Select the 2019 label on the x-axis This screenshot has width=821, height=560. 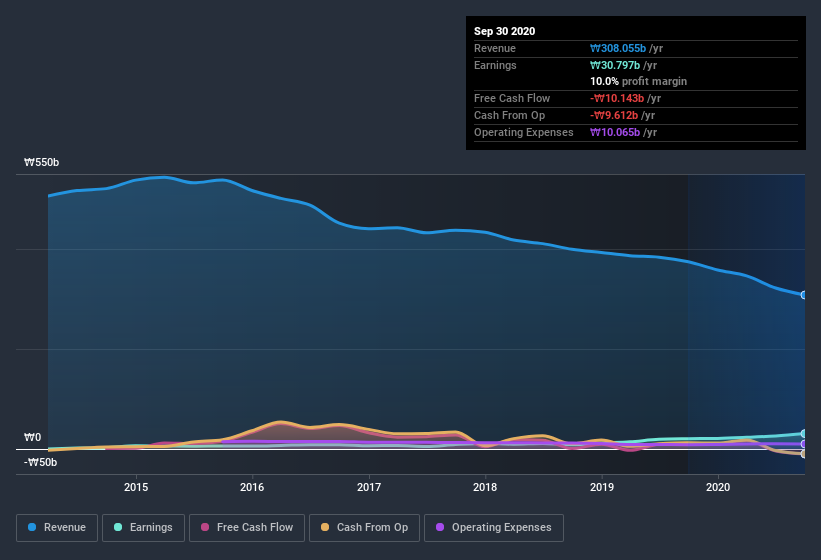(x=602, y=487)
